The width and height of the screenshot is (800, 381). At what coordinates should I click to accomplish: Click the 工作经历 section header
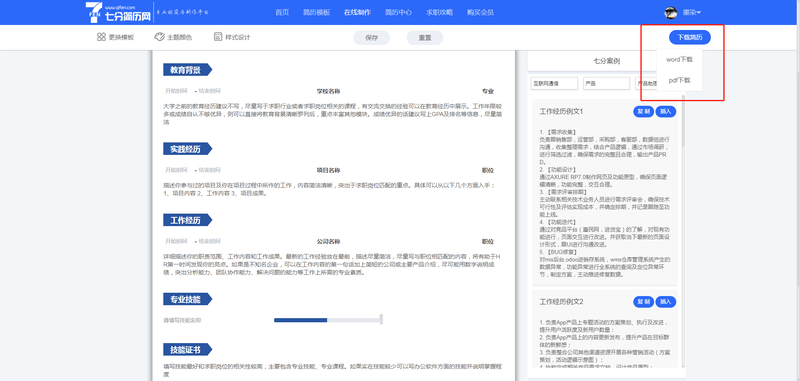187,220
